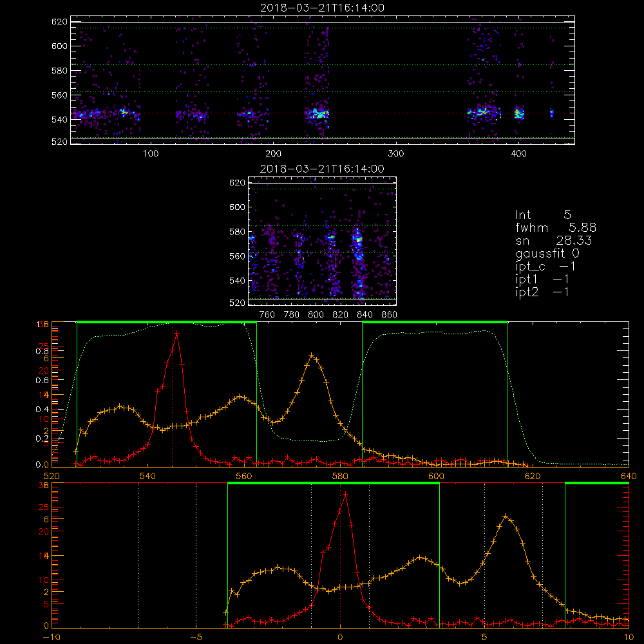Image resolution: width=644 pixels, height=644 pixels.
Task: Click the top plot title 2018-03-21T16:14:00
Action: (322, 8)
